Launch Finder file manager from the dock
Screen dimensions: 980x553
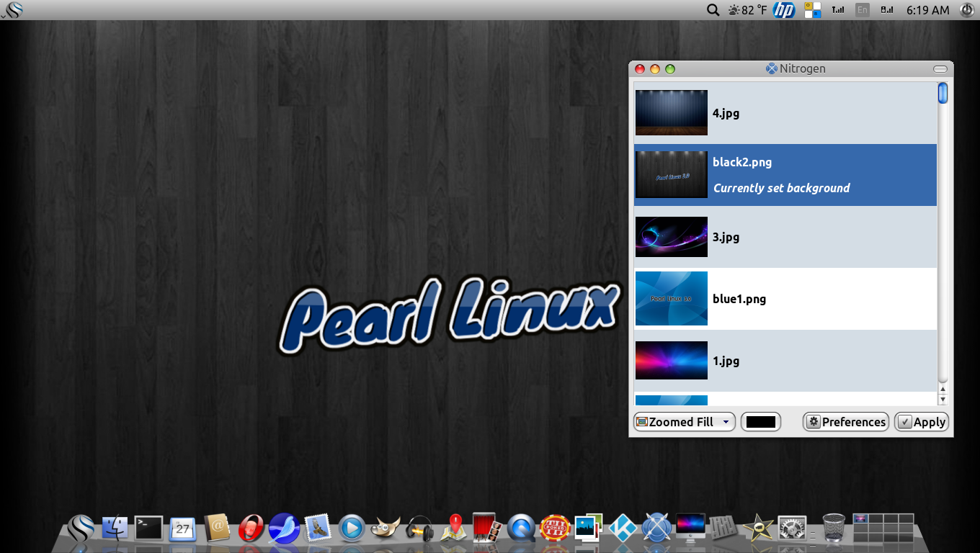click(115, 529)
